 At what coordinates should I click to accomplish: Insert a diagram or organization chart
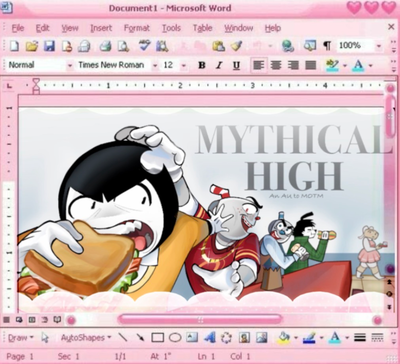tap(227, 338)
